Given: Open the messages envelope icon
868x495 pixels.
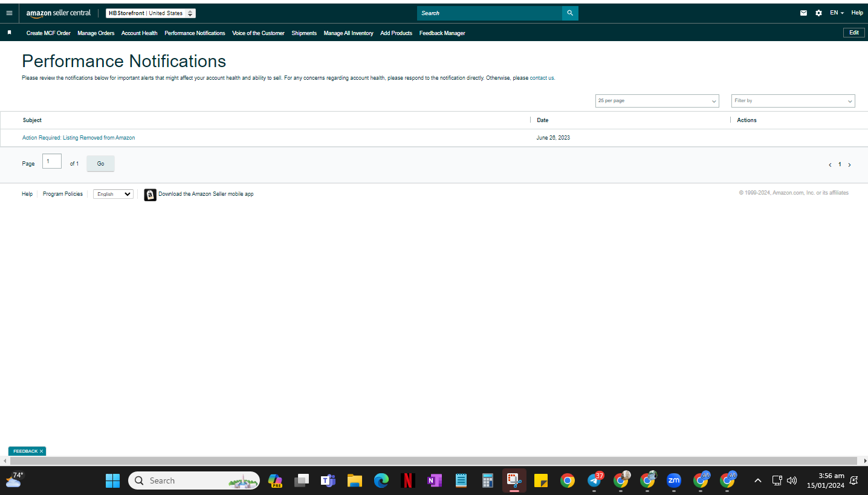Looking at the screenshot, I should pos(803,13).
